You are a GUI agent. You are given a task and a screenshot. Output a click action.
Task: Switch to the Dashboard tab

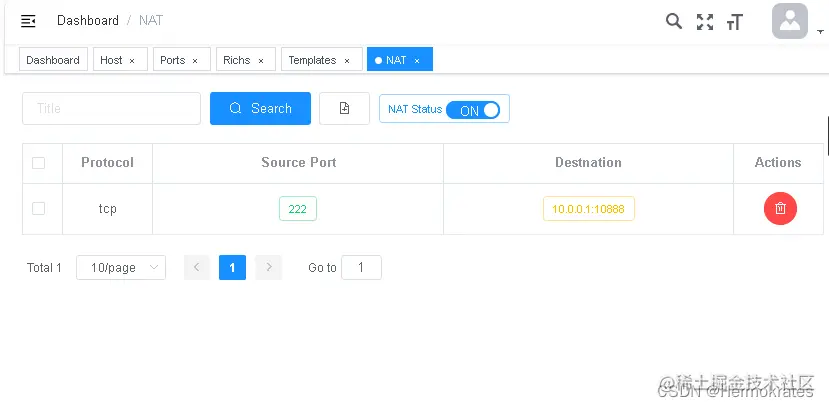(53, 60)
